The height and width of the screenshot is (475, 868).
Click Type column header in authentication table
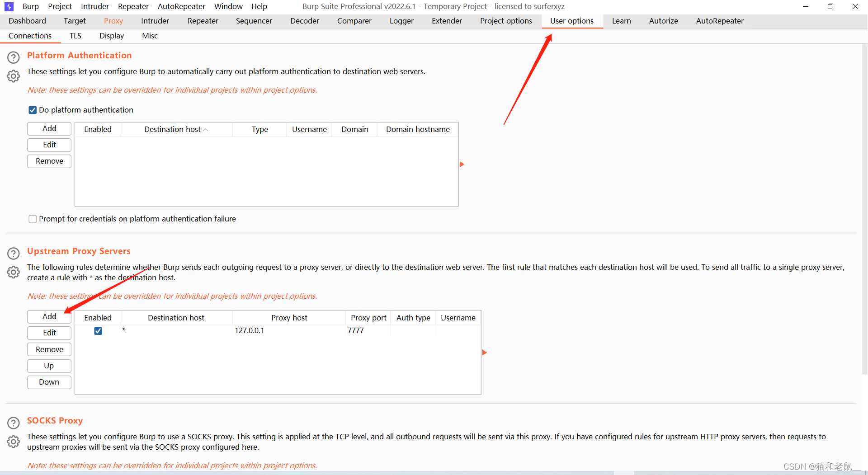(259, 129)
